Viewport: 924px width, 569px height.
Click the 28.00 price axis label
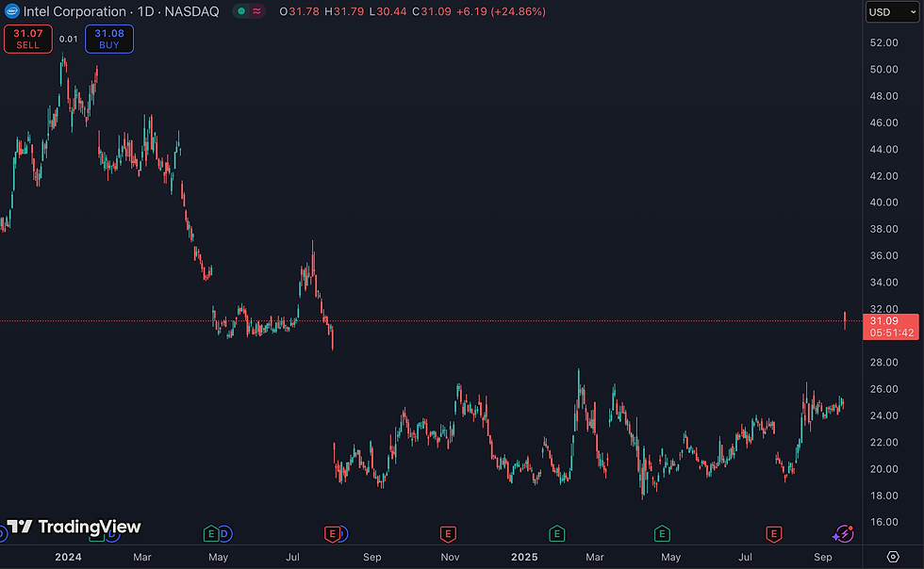click(884, 363)
